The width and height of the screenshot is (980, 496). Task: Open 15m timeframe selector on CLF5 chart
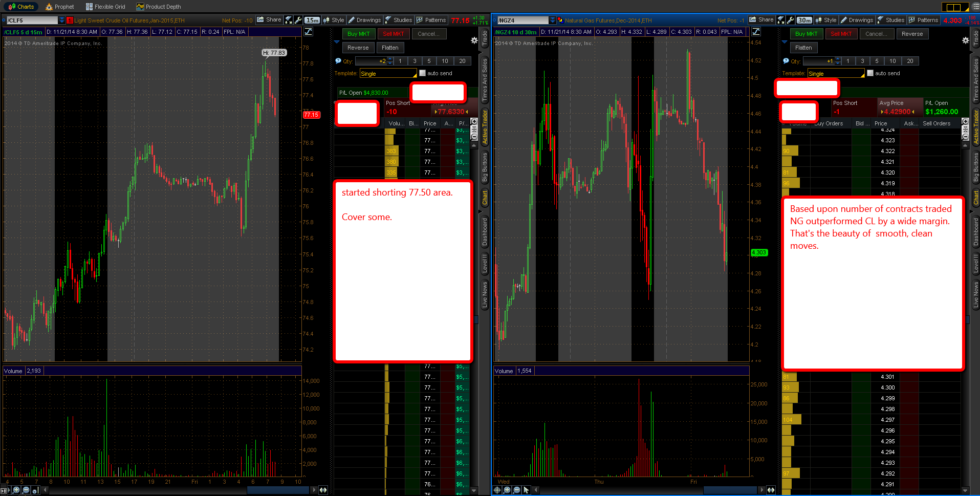(312, 20)
